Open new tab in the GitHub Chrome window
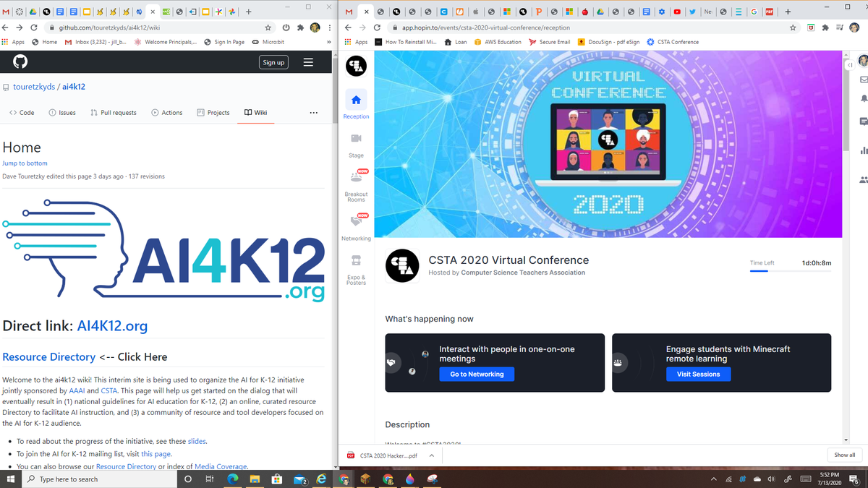Image resolution: width=868 pixels, height=488 pixels. tap(248, 12)
